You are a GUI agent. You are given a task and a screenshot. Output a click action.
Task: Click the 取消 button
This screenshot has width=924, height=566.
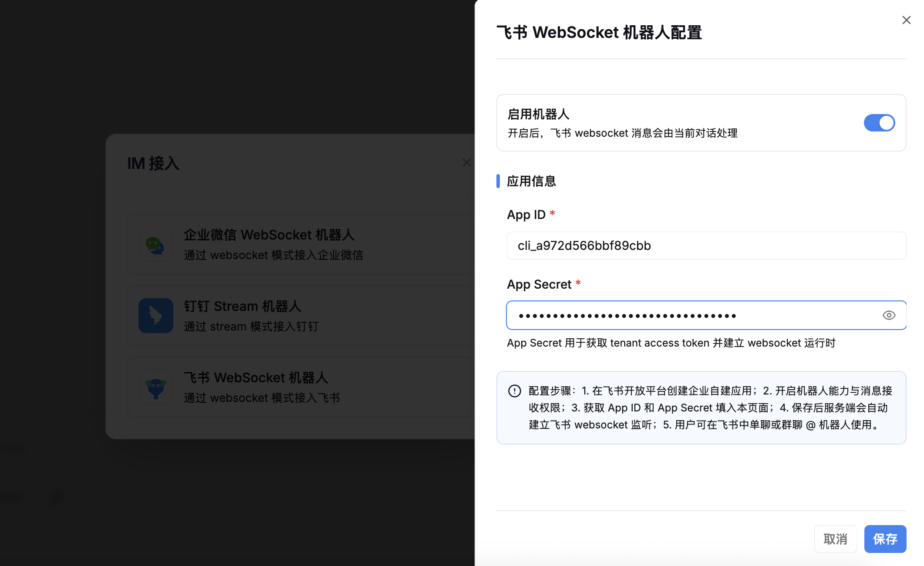coord(835,539)
